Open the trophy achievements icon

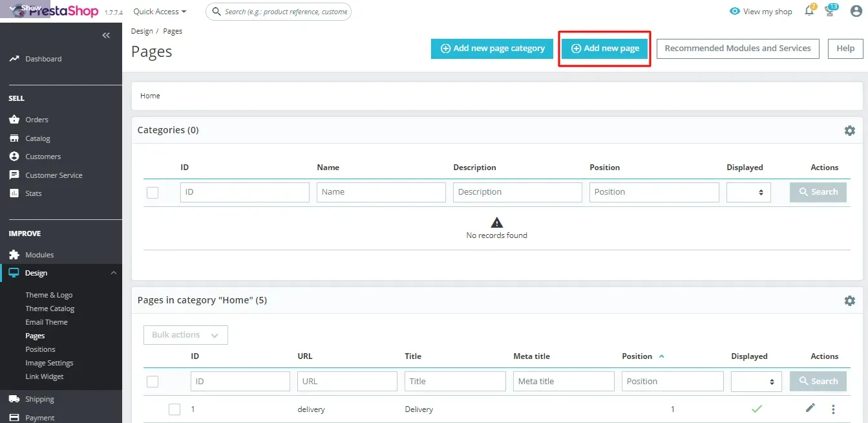[830, 11]
